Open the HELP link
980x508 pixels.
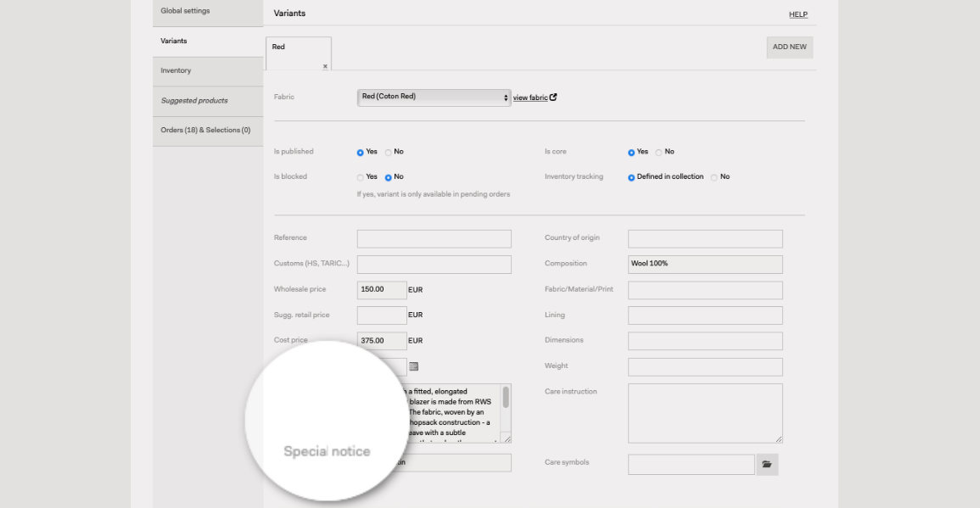(x=798, y=14)
